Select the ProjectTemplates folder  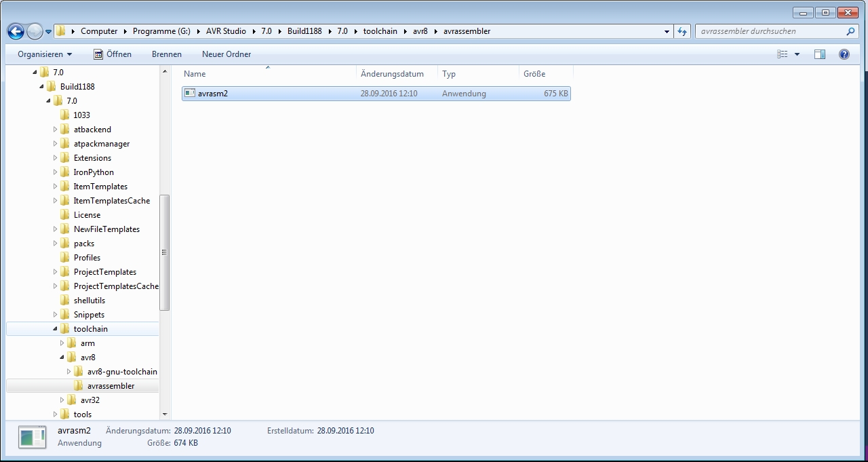[x=105, y=272]
